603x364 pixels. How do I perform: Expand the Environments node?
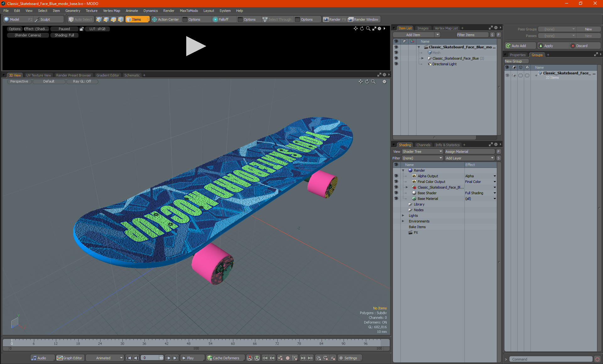[x=403, y=221]
